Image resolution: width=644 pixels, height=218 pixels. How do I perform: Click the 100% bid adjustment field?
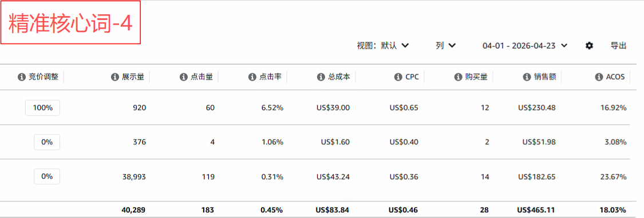43,108
